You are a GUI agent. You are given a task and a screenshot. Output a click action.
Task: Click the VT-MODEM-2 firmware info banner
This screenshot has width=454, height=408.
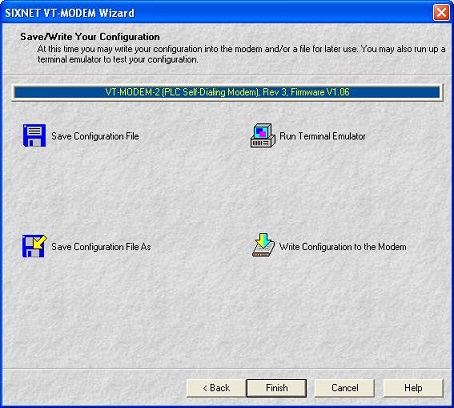pos(227,92)
